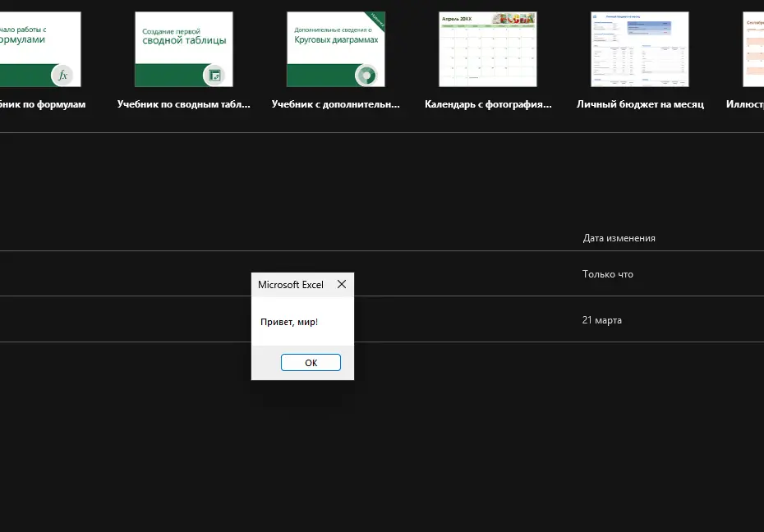The image size is (764, 532).
Task: Select the "Учебник по сводным табл..." label
Action: click(x=183, y=105)
